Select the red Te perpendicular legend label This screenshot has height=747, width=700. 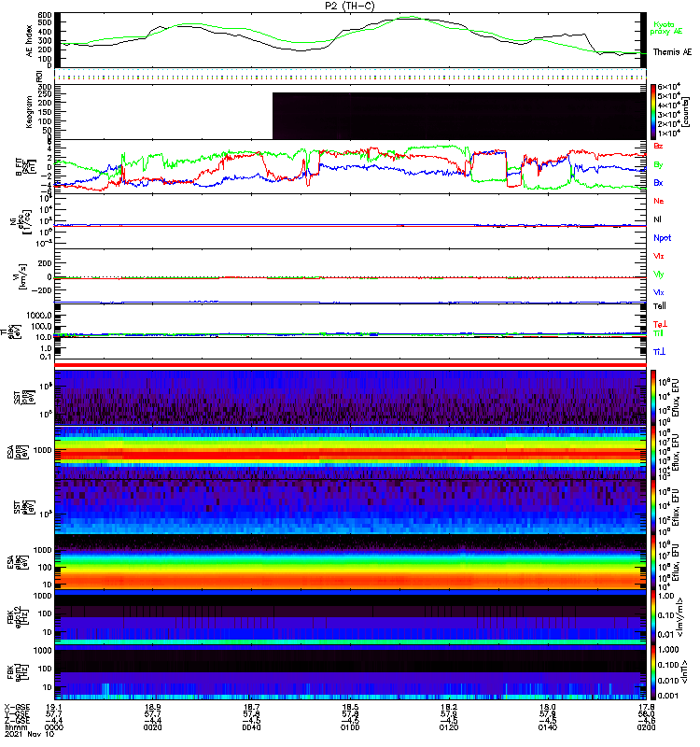659,325
